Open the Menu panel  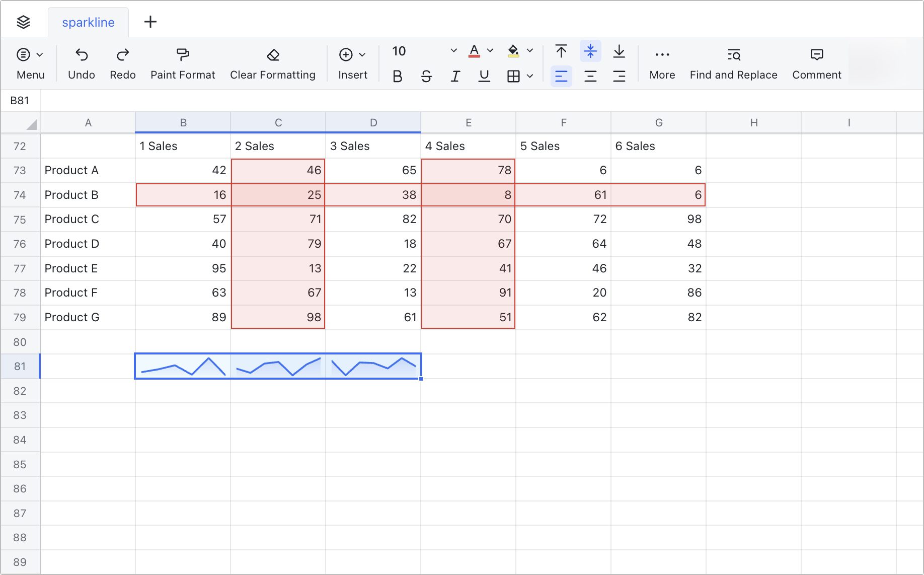click(30, 62)
